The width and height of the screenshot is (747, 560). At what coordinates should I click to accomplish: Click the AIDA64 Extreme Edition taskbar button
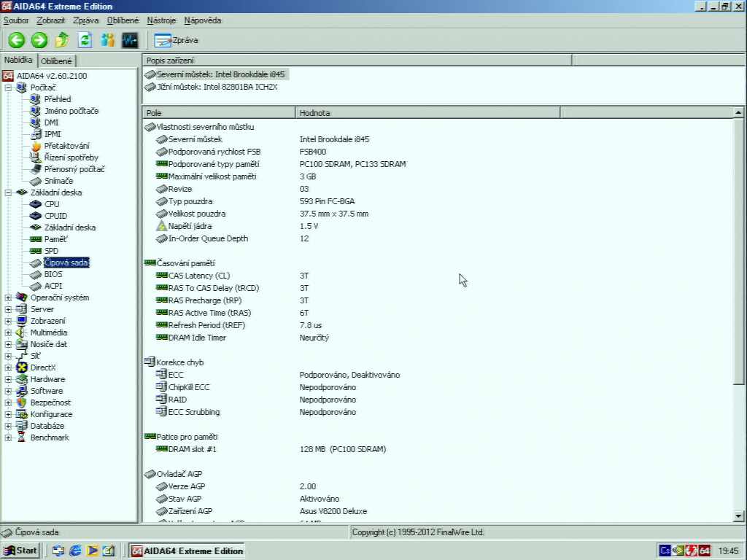pos(187,551)
